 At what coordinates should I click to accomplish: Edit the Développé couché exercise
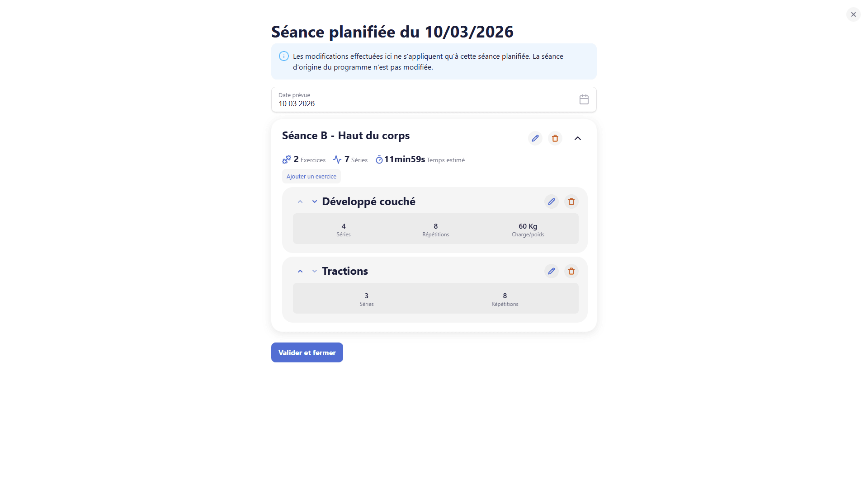pyautogui.click(x=551, y=202)
